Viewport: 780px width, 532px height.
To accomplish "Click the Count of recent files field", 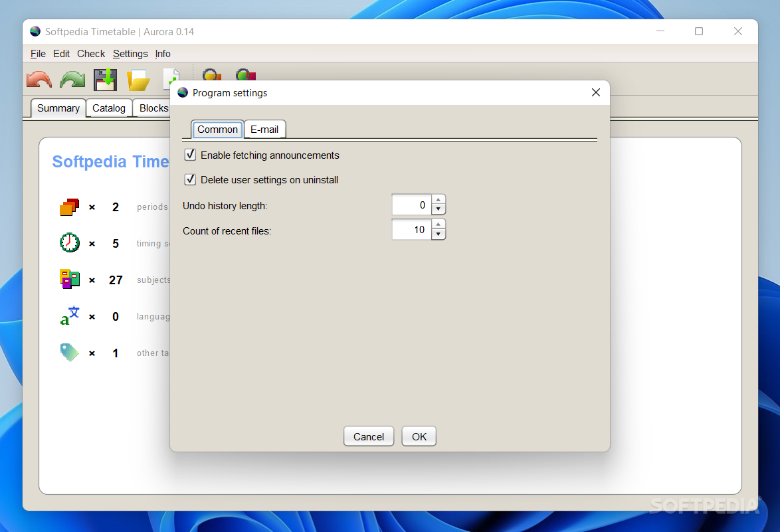I will (412, 230).
